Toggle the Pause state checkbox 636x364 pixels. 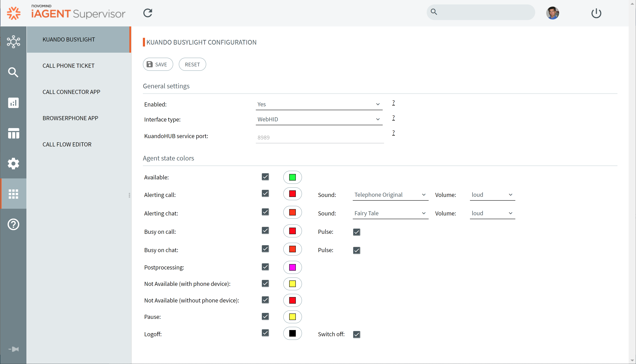click(x=265, y=316)
